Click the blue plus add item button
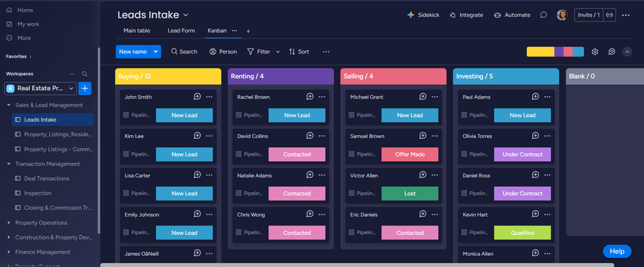This screenshot has height=267, width=644. tap(85, 88)
